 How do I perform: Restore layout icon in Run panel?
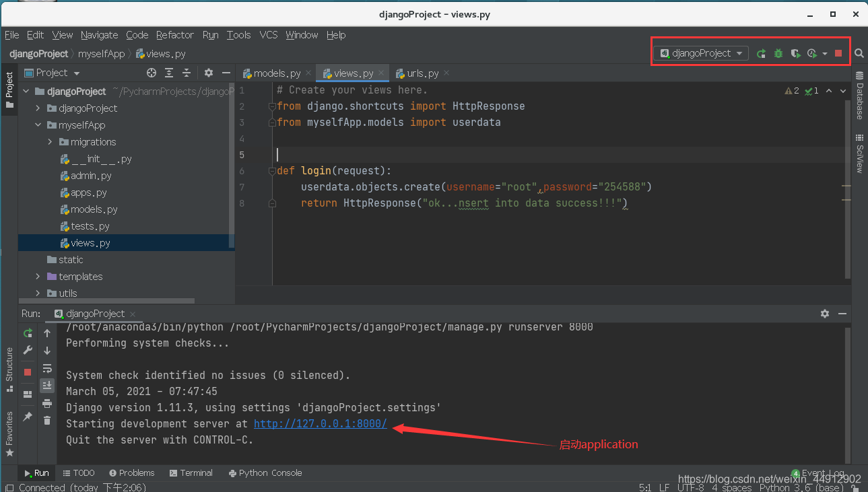(x=28, y=394)
